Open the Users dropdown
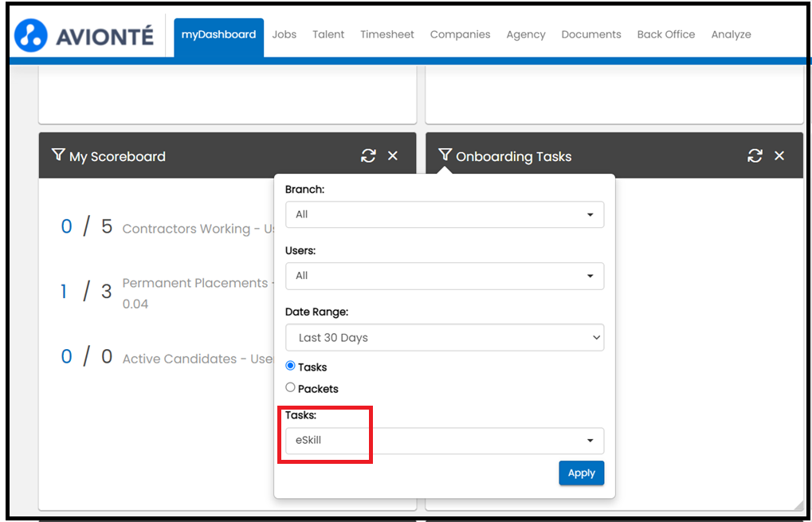This screenshot has width=812, height=522. 445,276
